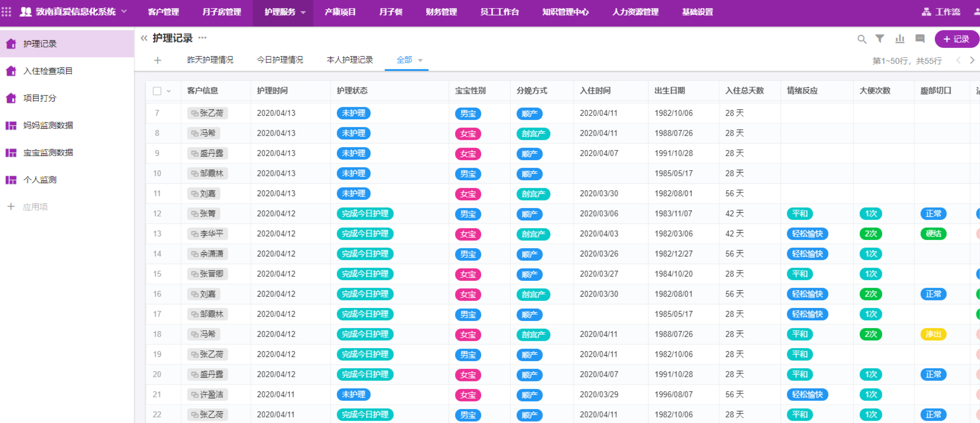Expand the 护理服务 dropdown arrow
This screenshot has height=423, width=980.
click(303, 12)
